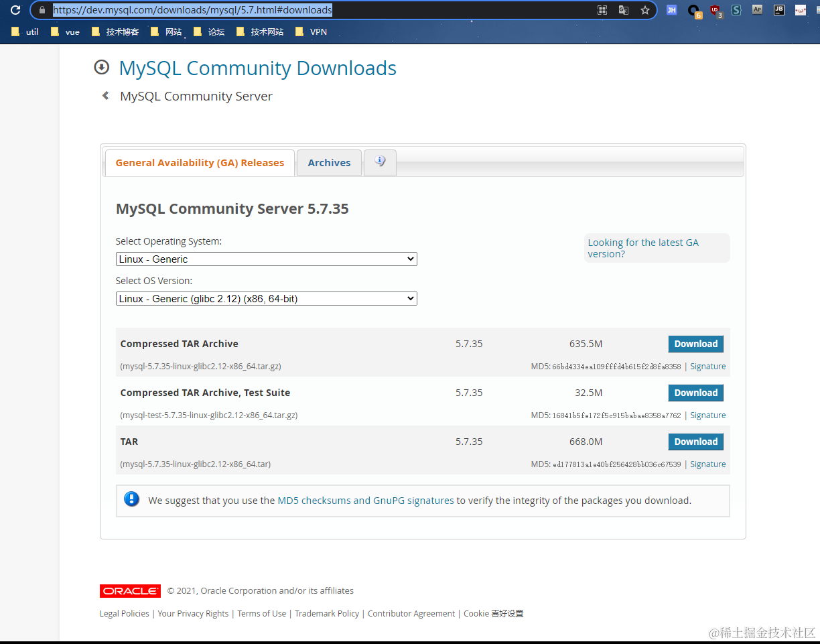The height and width of the screenshot is (644, 820).
Task: Open the QR code icon in address bar
Action: point(602,10)
